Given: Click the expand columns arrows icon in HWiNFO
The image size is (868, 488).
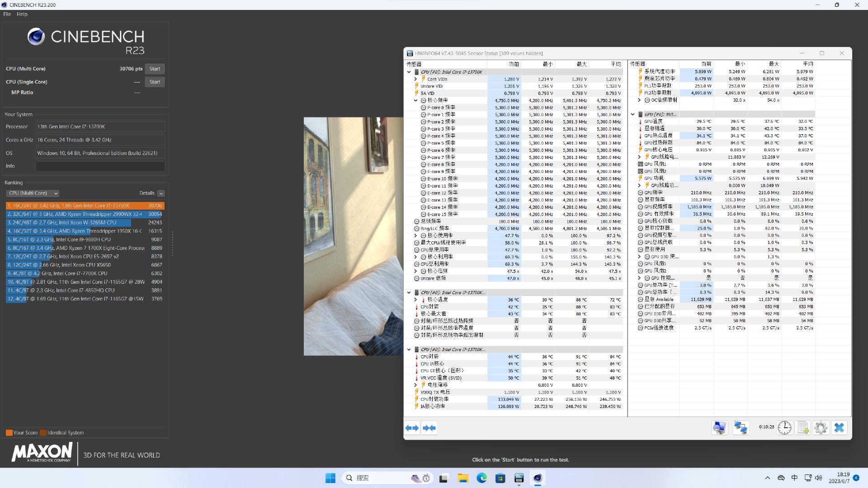Looking at the screenshot, I should pos(412,428).
